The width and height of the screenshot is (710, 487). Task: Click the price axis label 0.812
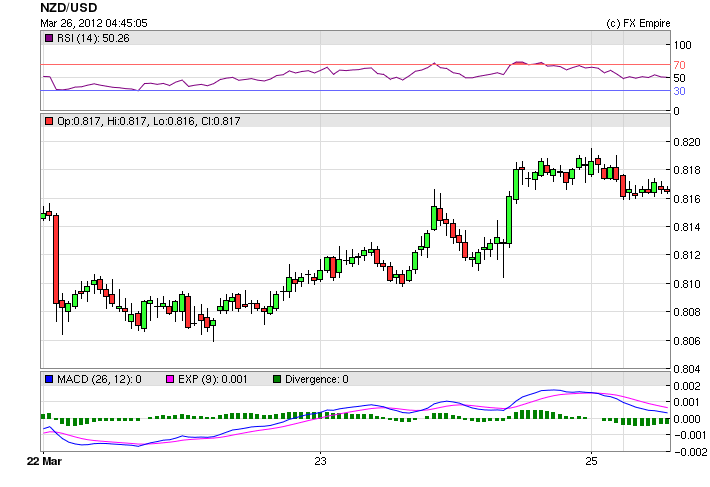tap(687, 256)
